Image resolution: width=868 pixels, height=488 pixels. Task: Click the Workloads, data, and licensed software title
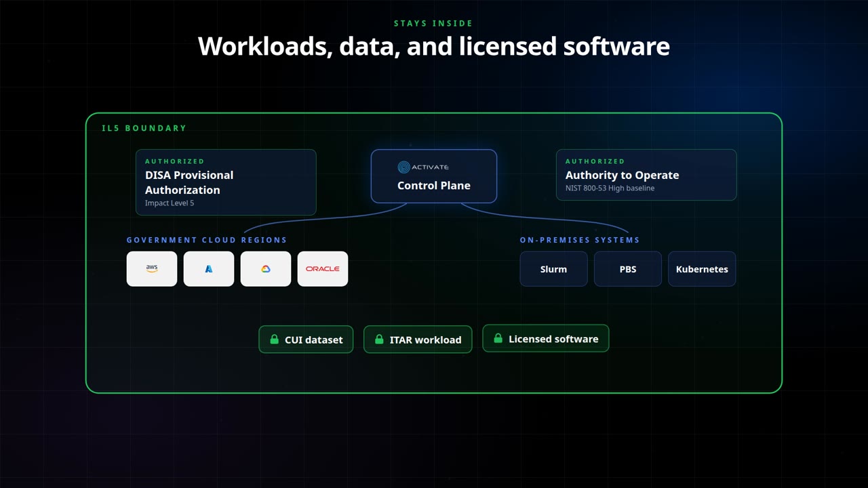pos(434,46)
